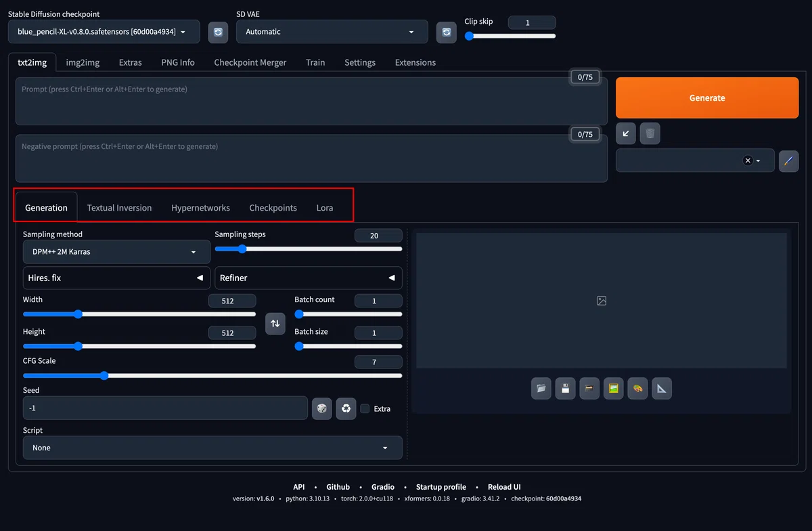The width and height of the screenshot is (812, 531).
Task: Select the txt2img tab
Action: coord(32,62)
